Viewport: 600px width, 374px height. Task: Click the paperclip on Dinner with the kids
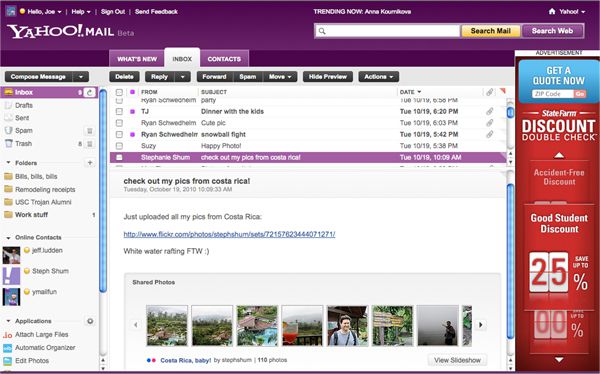[489, 111]
